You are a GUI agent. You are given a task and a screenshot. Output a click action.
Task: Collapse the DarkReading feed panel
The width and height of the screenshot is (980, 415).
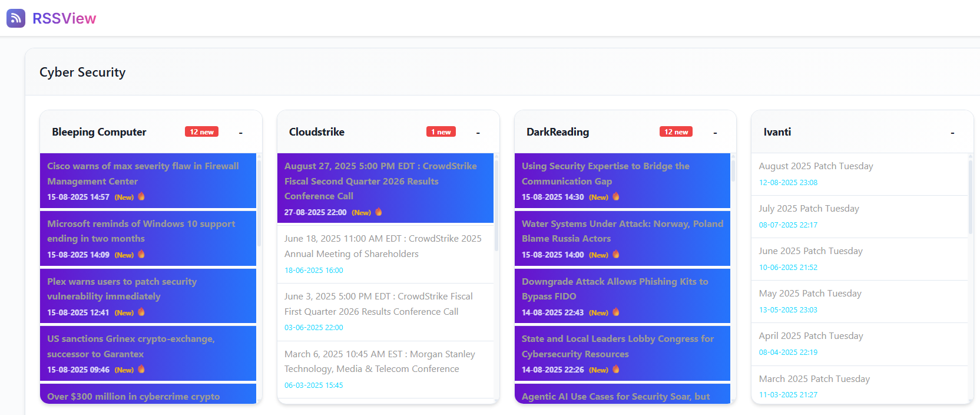coord(715,133)
